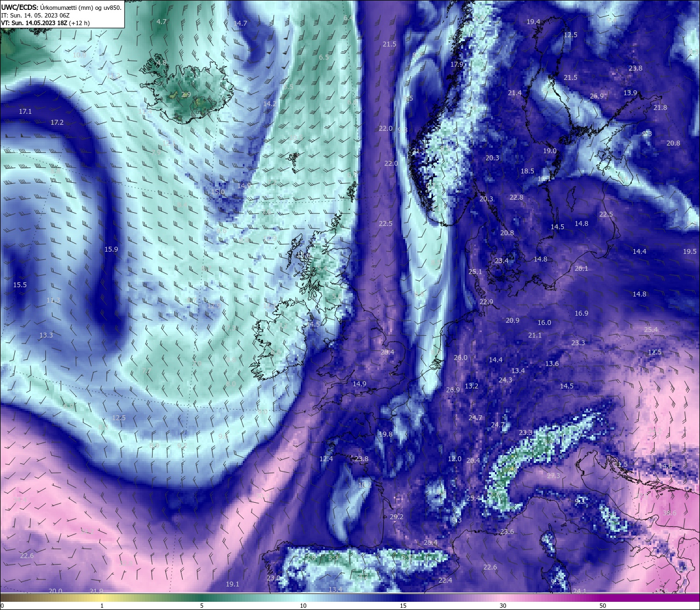Click the 14.9 value over England
This screenshot has width=700, height=610.
pyautogui.click(x=359, y=384)
